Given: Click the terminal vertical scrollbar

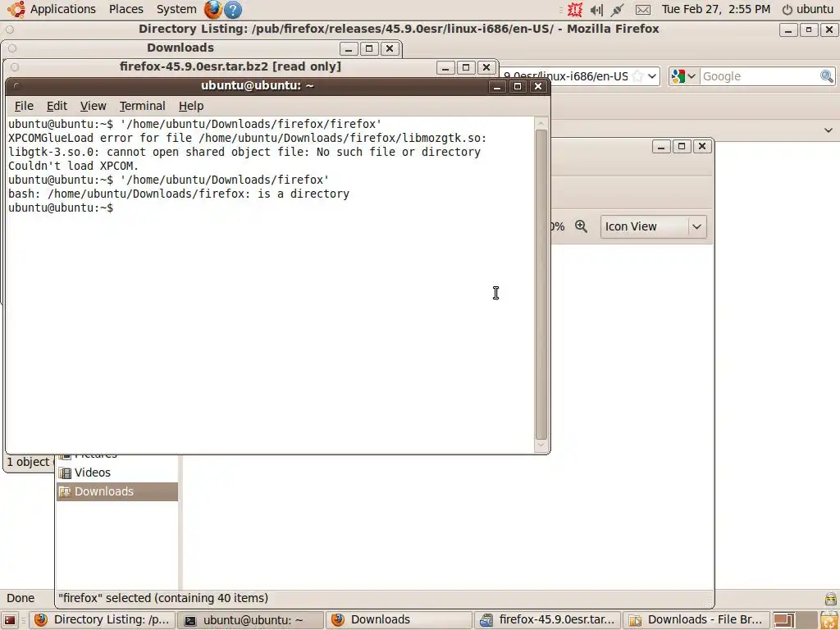Looking at the screenshot, I should (541, 285).
